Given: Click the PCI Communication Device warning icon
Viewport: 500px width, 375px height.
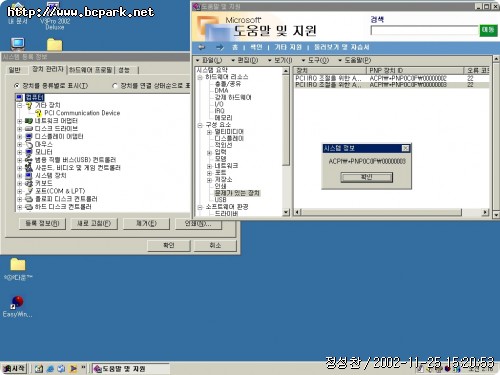Looking at the screenshot, I should click(x=39, y=113).
